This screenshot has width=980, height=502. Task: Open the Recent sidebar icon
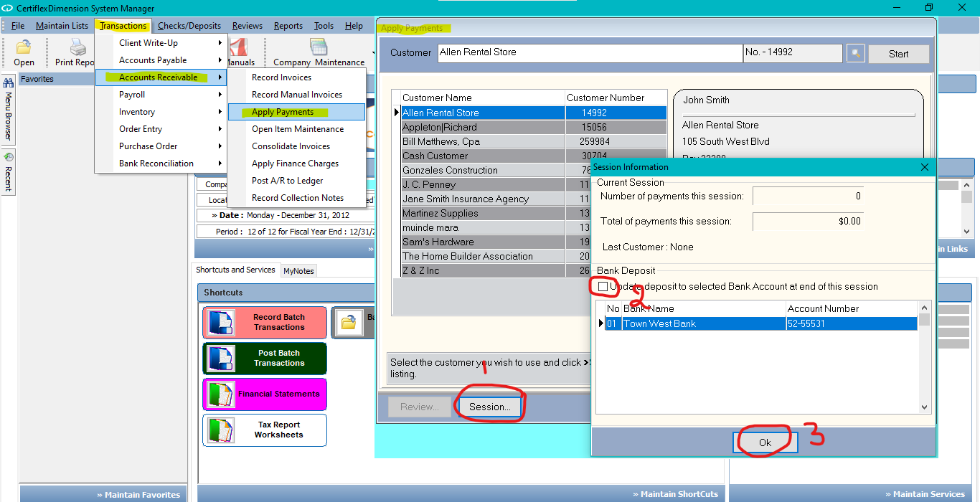pos(8,156)
